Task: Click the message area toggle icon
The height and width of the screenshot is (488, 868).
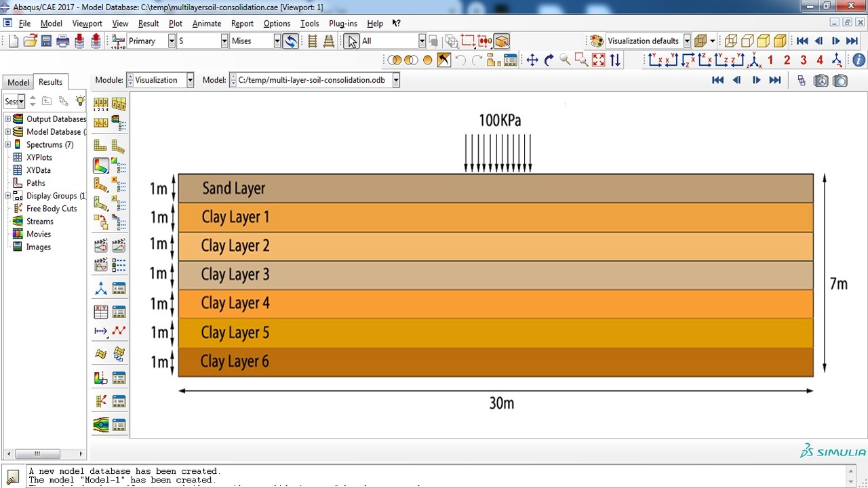Action: [12, 477]
